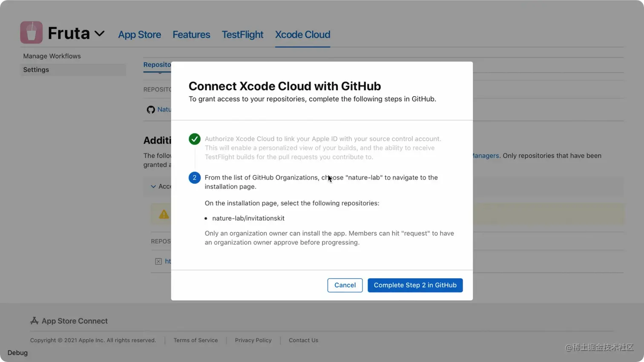Collapse the access section chevron
The height and width of the screenshot is (362, 644).
click(x=153, y=186)
